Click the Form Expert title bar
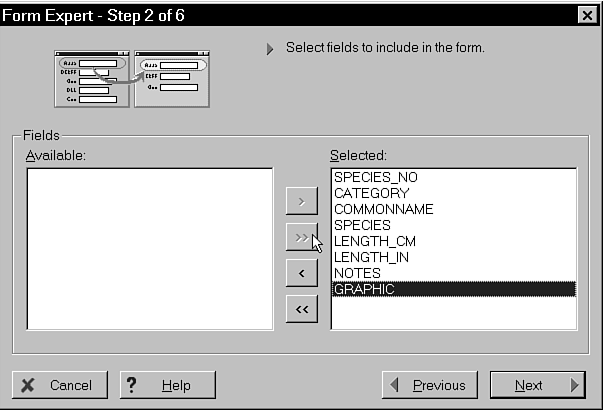Image resolution: width=608 pixels, height=412 pixels. coord(280,16)
